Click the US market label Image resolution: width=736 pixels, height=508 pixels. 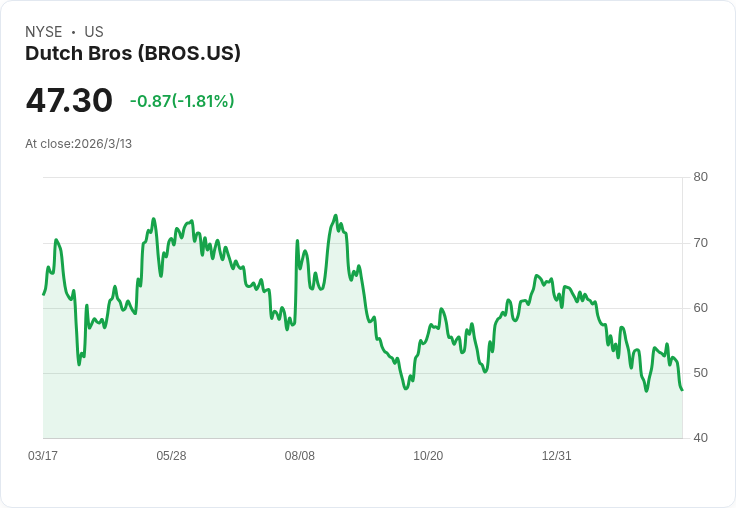(94, 32)
